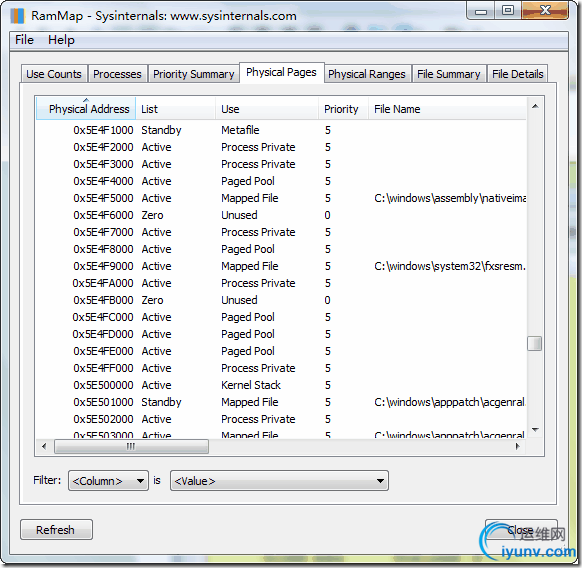Select row with address 0x5E4F4000
This screenshot has width=582, height=568.
click(281, 181)
